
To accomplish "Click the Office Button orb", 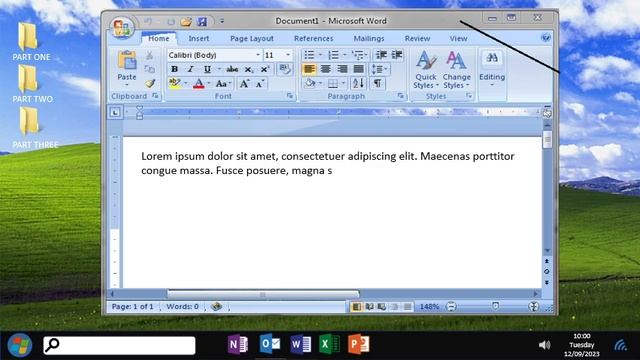I will click(x=122, y=28).
